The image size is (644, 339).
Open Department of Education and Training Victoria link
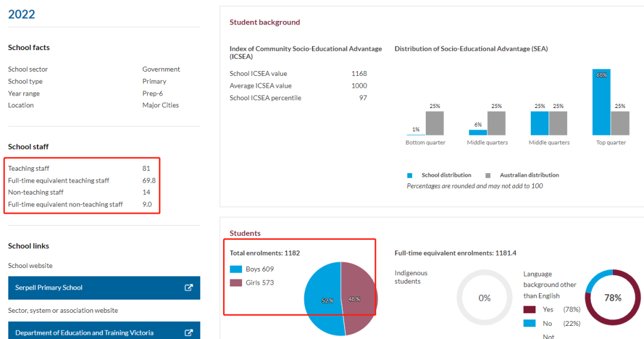click(x=84, y=332)
